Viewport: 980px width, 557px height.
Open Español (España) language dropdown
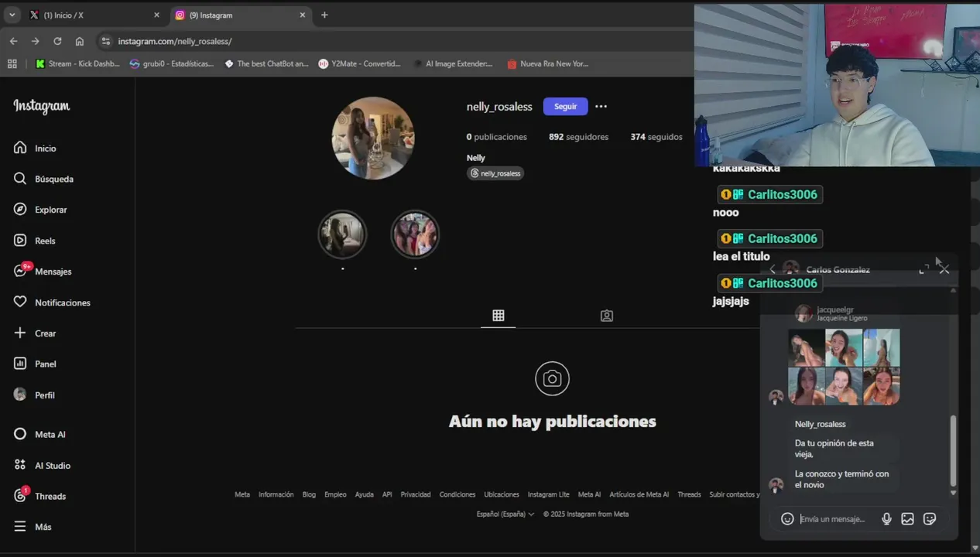pyautogui.click(x=505, y=514)
